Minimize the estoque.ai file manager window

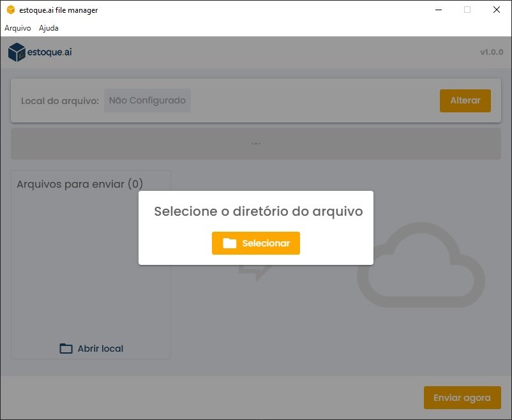(x=439, y=10)
